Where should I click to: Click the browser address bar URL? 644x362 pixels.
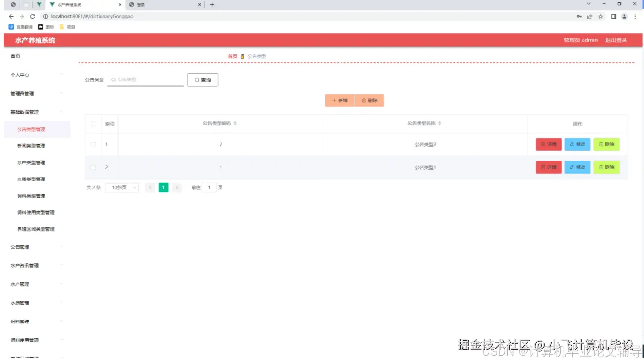click(92, 16)
